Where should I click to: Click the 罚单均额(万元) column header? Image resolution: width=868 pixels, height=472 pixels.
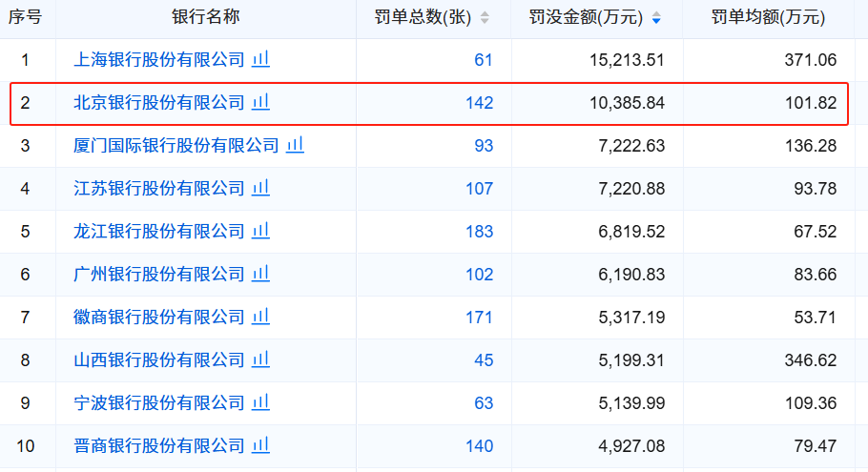click(x=768, y=17)
